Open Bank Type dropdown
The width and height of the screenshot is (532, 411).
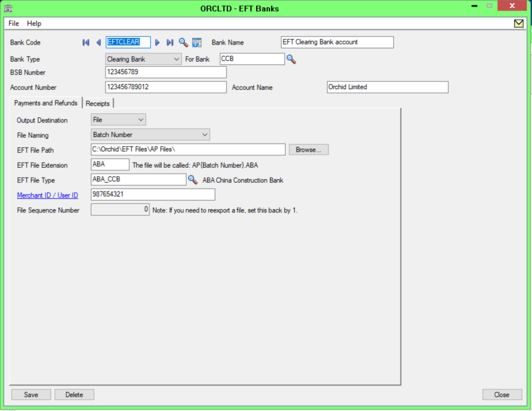tap(143, 59)
